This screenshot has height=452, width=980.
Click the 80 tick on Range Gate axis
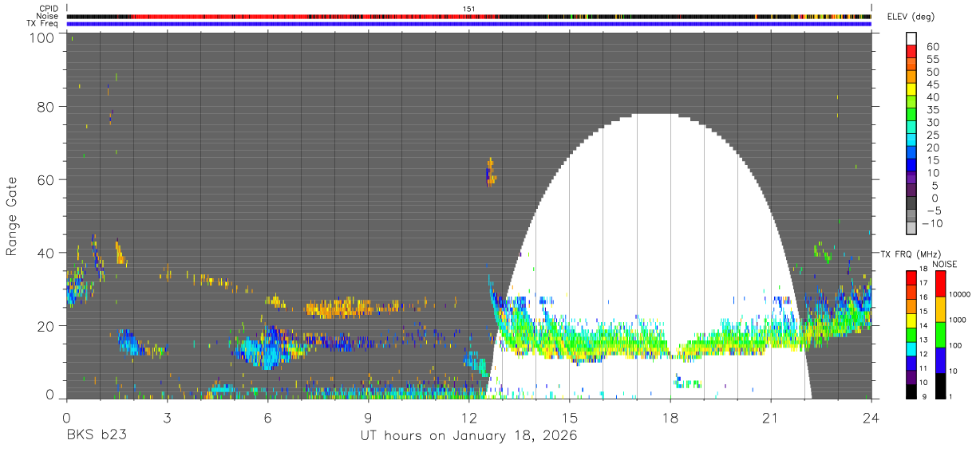click(45, 106)
